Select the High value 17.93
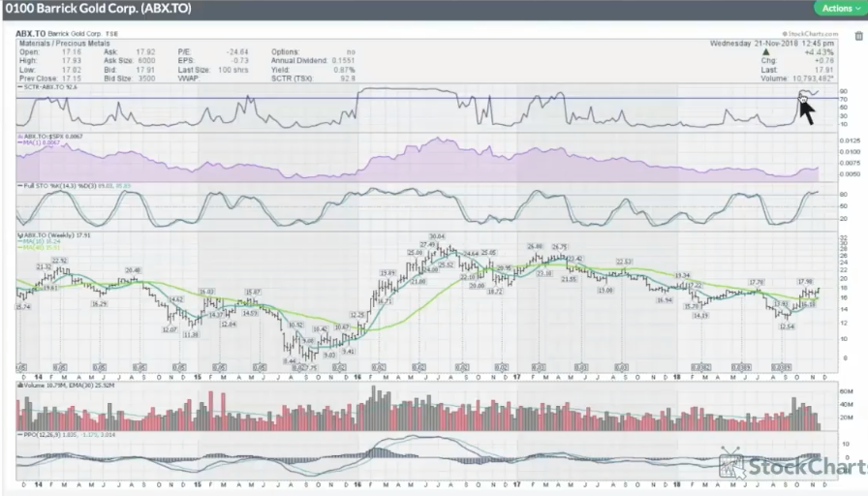 tap(72, 61)
